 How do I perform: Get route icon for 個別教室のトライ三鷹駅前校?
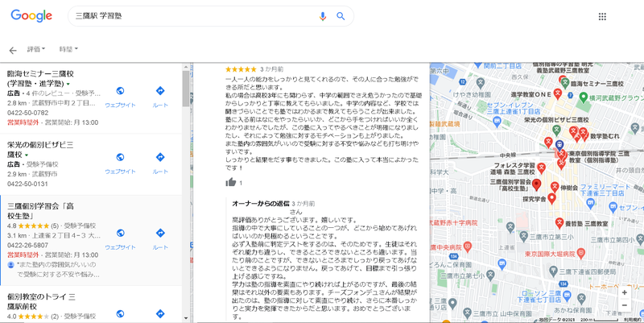tap(160, 314)
